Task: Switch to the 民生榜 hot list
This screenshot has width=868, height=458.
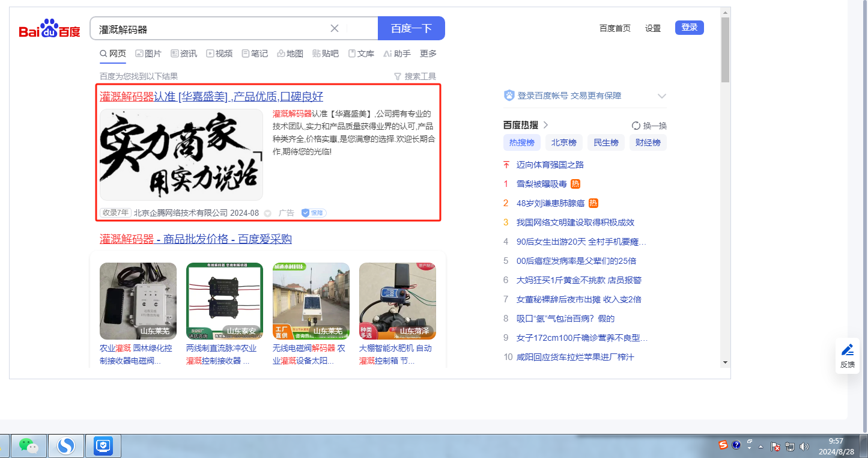Action: [605, 142]
